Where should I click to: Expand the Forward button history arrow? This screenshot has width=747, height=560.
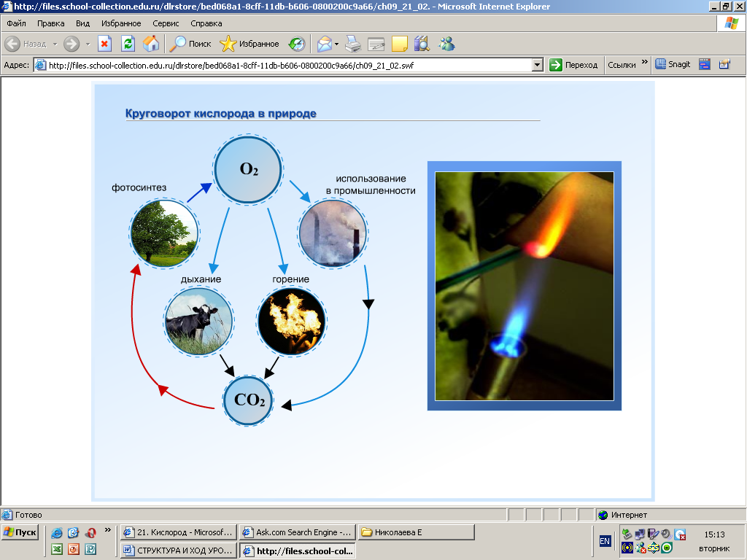pyautogui.click(x=88, y=44)
